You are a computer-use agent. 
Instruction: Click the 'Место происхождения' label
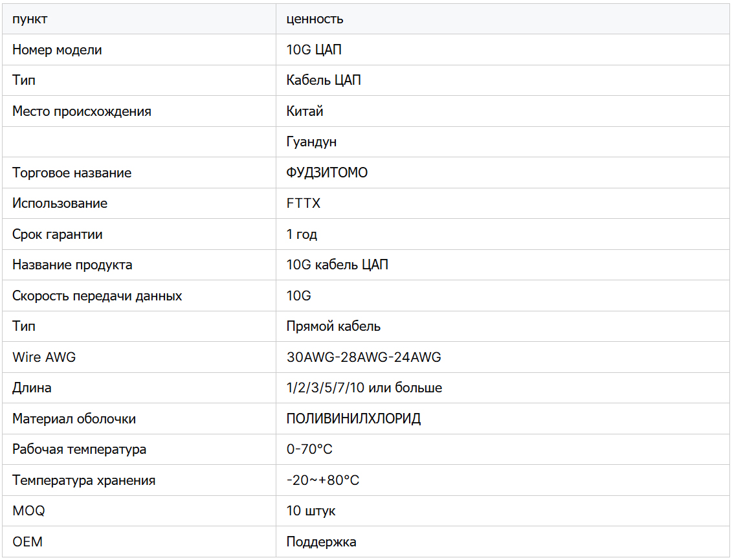pos(82,111)
